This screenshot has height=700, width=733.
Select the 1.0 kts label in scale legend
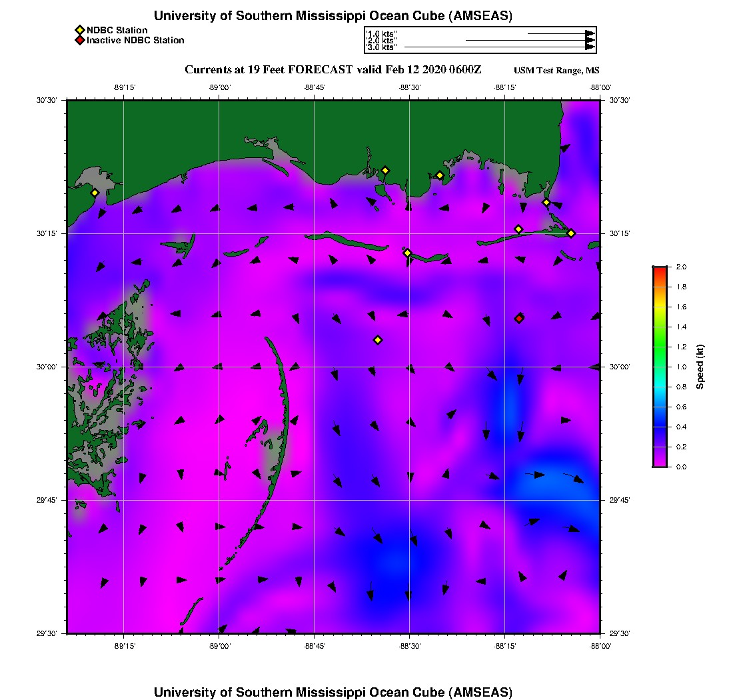pos(382,33)
